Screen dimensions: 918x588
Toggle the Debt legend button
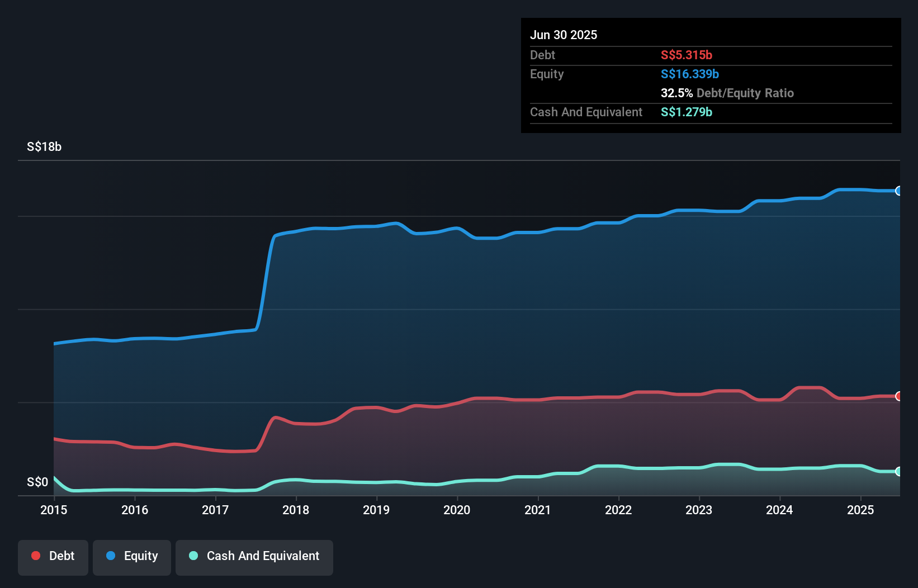coord(53,557)
